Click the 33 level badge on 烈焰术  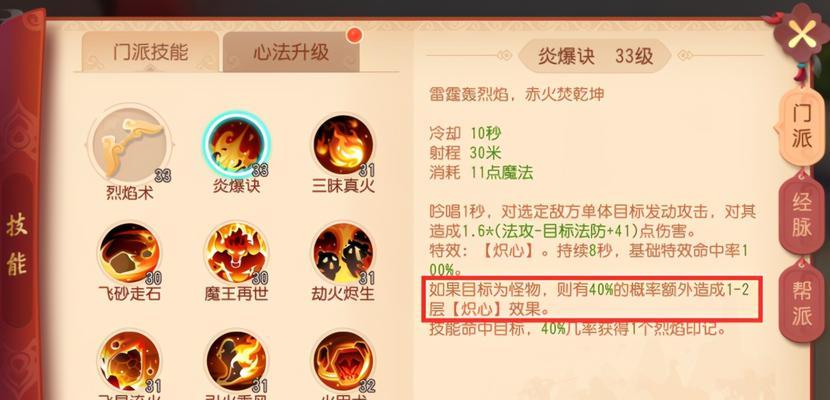point(163,176)
